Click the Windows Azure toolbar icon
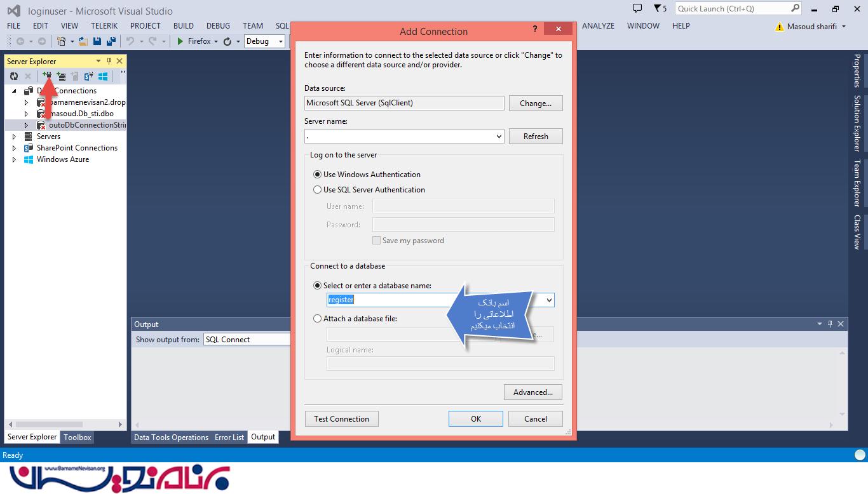 click(x=102, y=76)
